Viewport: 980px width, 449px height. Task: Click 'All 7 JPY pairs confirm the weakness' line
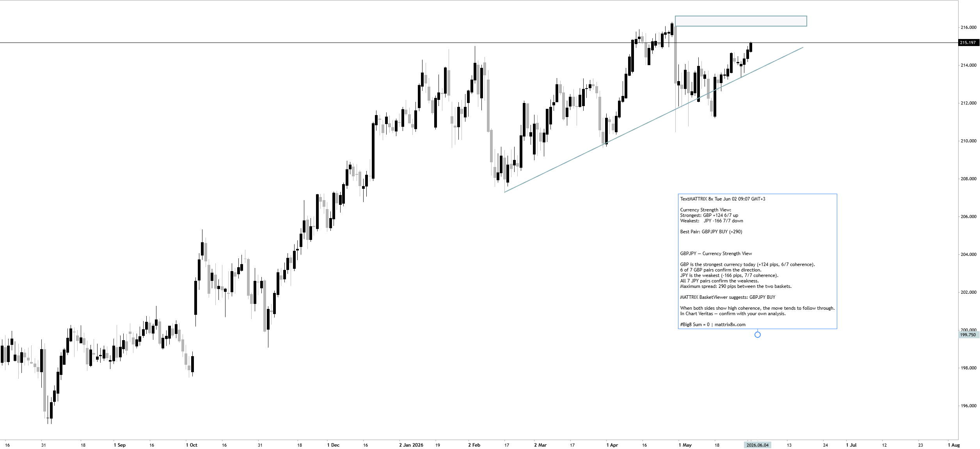pos(719,281)
